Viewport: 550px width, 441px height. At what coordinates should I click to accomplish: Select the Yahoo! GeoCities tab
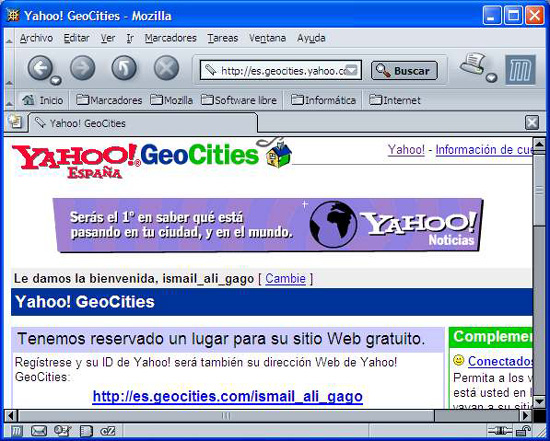pyautogui.click(x=143, y=123)
